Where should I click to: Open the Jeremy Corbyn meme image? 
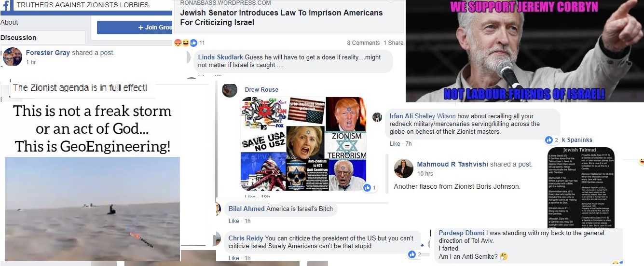tap(524, 51)
